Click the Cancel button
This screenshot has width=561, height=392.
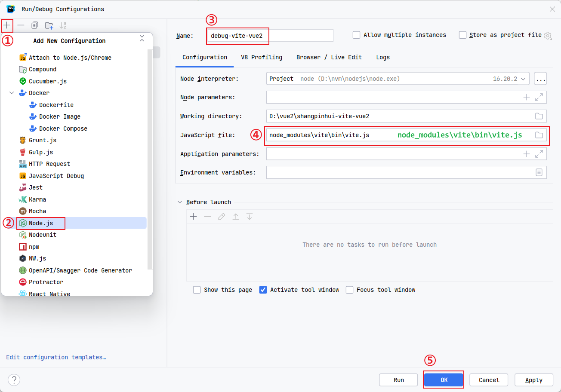pos(489,380)
